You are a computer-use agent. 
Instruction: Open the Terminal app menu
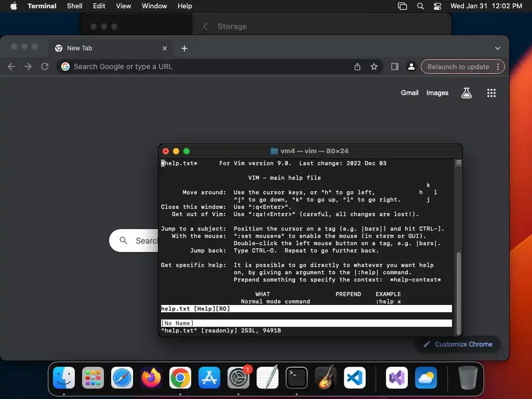click(x=42, y=6)
